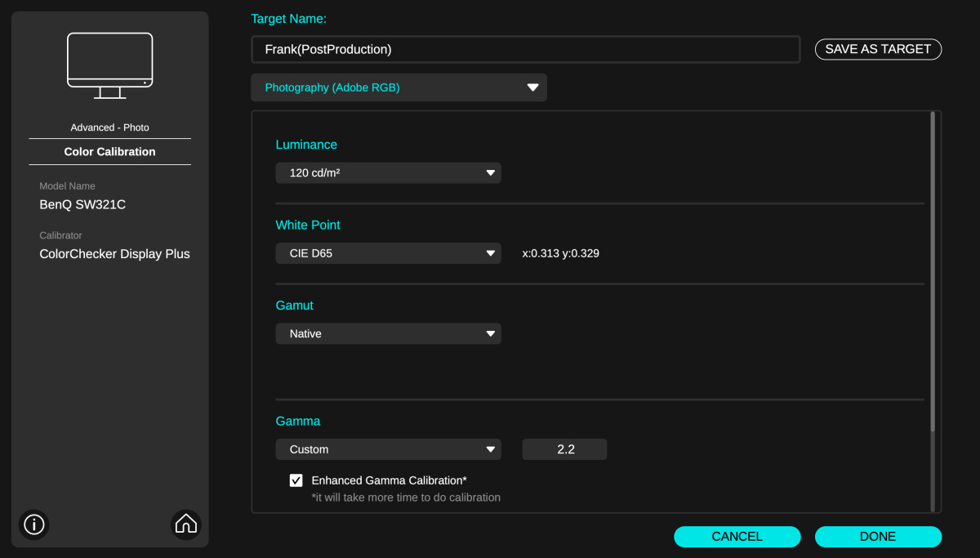The width and height of the screenshot is (980, 558).
Task: Confirm settings with the DONE button
Action: coord(878,537)
